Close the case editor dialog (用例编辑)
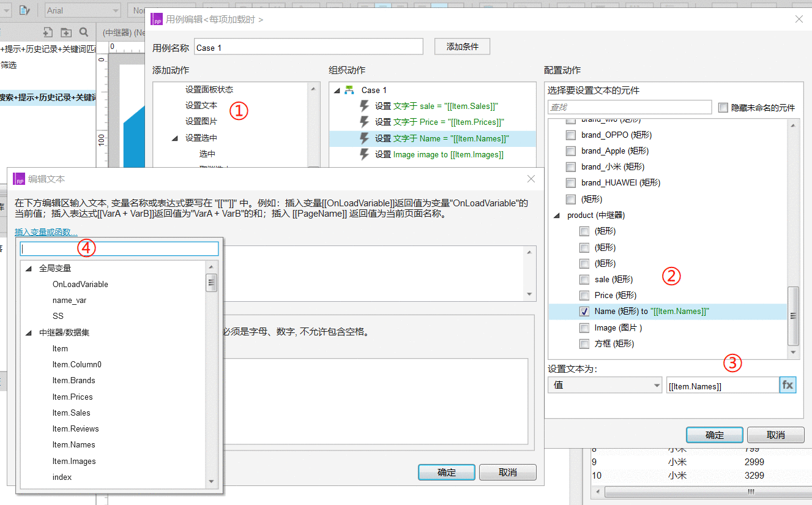This screenshot has height=505, width=812. (799, 20)
